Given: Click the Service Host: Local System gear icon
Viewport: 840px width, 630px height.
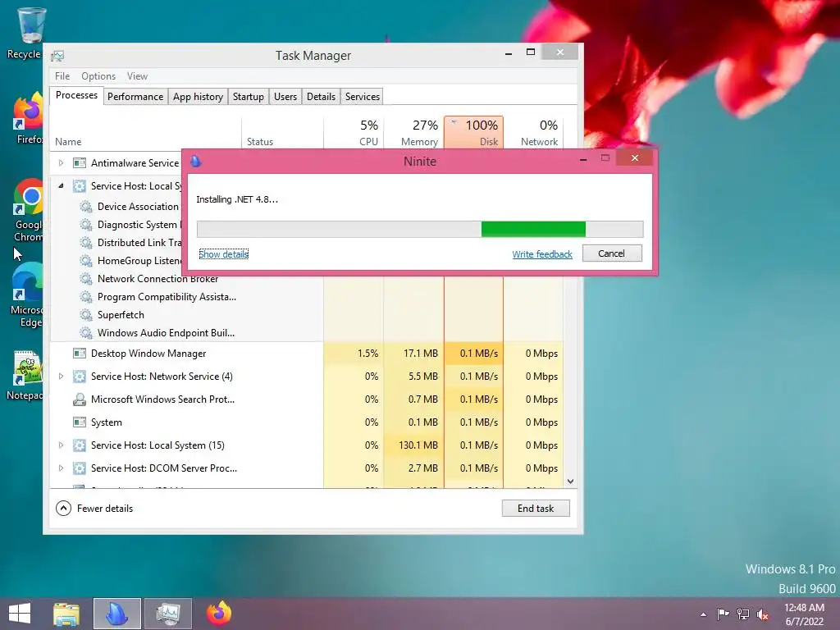Looking at the screenshot, I should click(80, 186).
